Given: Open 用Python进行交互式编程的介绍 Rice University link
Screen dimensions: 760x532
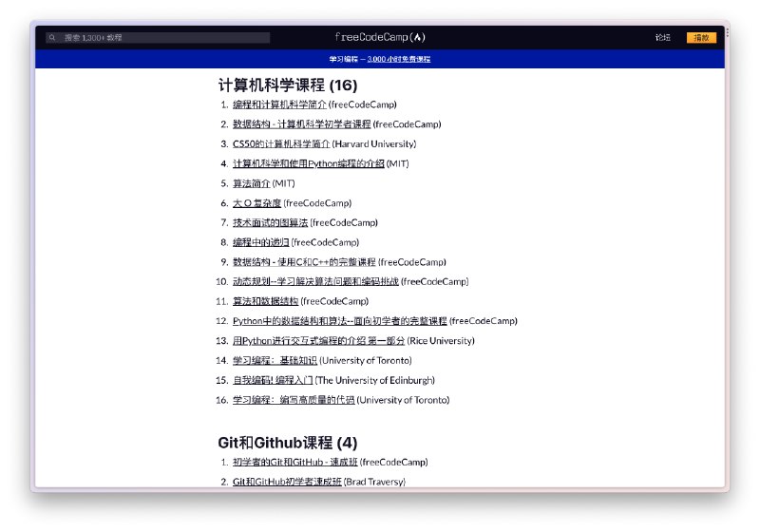Looking at the screenshot, I should 318,341.
